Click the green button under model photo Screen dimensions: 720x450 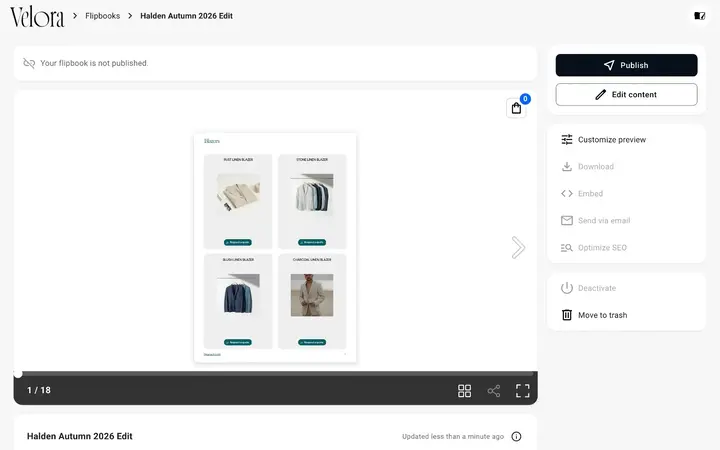tap(312, 342)
